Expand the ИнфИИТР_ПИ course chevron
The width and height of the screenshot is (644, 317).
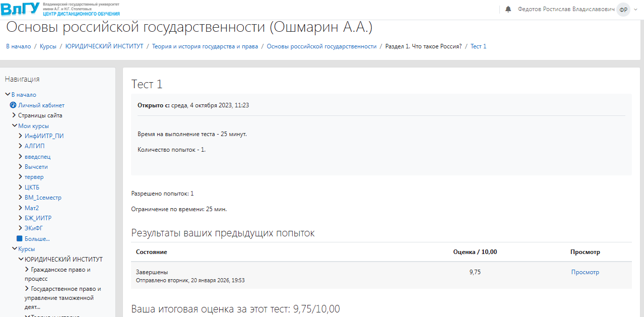21,136
